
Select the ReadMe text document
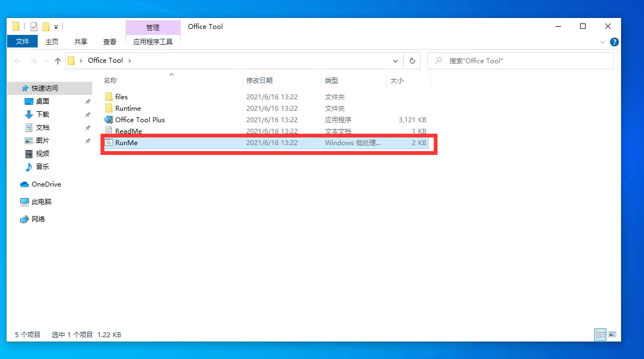tap(127, 131)
